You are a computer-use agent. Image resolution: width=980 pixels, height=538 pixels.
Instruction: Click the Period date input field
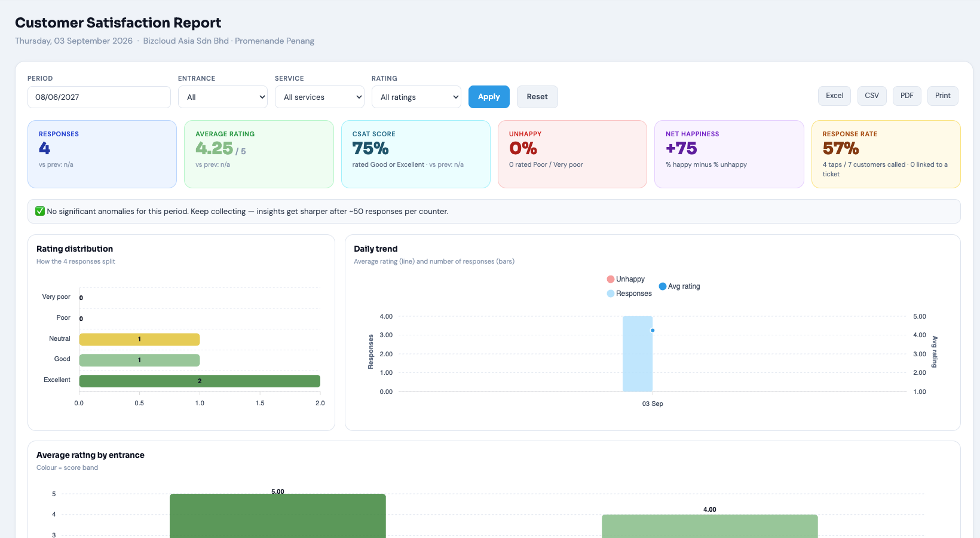(x=99, y=97)
